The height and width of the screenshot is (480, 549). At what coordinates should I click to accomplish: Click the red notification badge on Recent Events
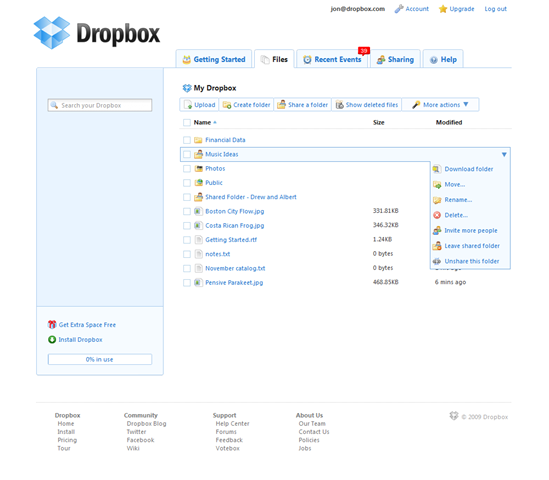pyautogui.click(x=364, y=51)
